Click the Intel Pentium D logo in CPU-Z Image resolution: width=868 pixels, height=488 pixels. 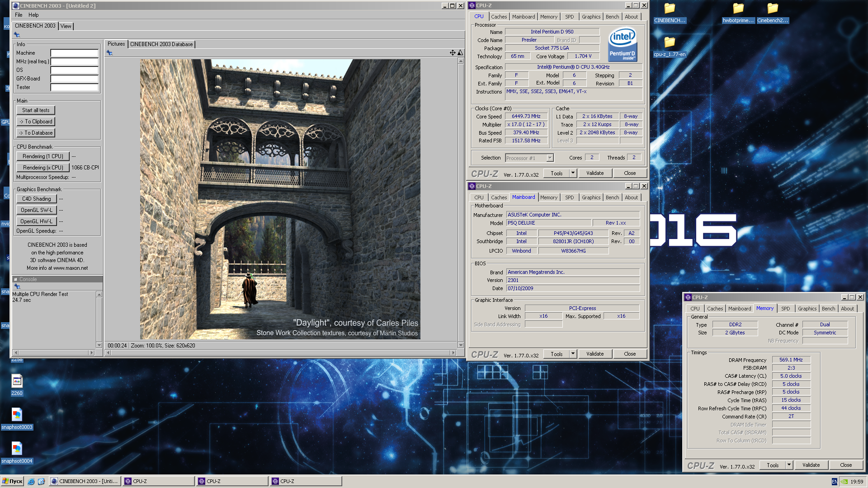pos(623,44)
